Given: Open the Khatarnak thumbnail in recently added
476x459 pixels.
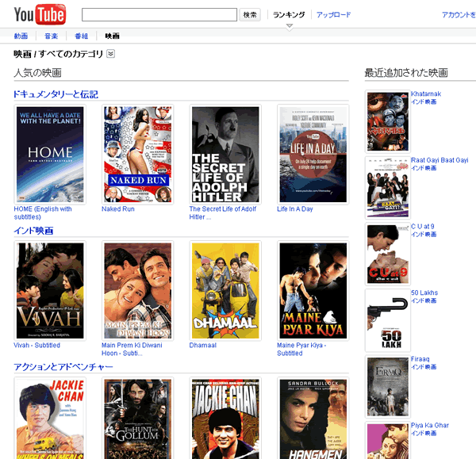Looking at the screenshot, I should coord(388,121).
